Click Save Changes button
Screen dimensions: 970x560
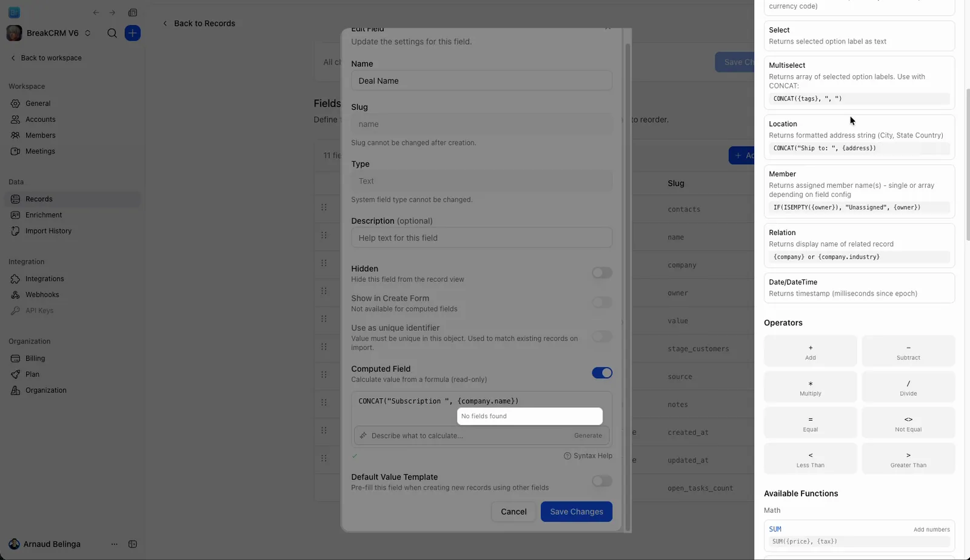577,512
